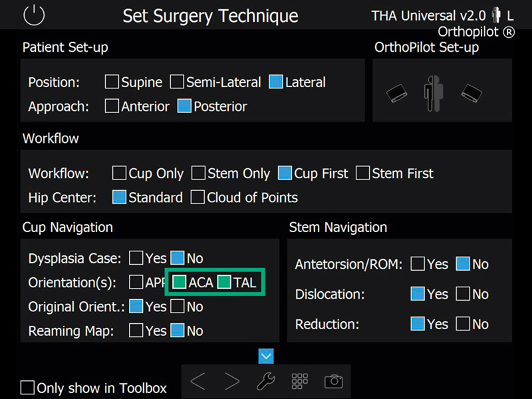Click the patient figure icon in OrthoPilot Set-up

(433, 91)
